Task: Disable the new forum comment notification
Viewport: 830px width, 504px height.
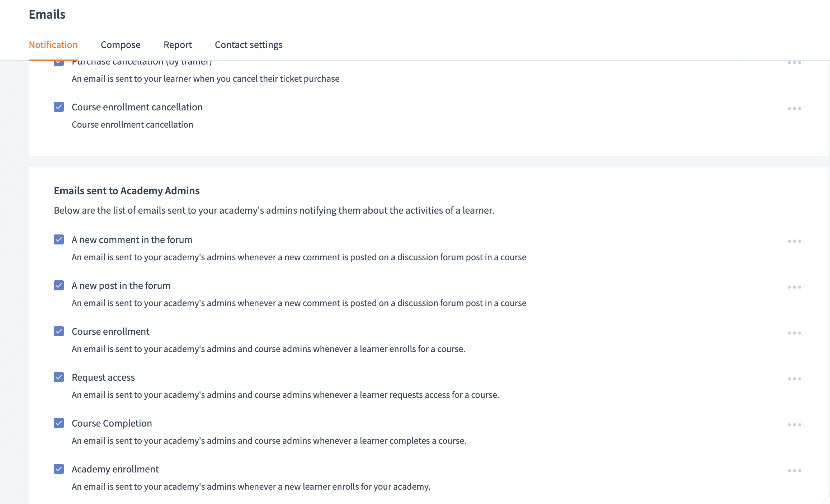Action: coord(59,239)
